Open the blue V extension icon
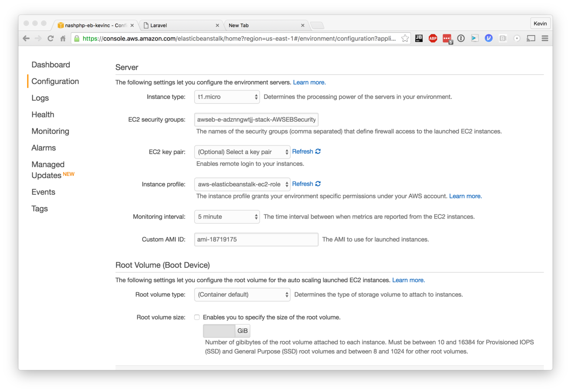Viewport: 571px width, 392px height. click(489, 38)
